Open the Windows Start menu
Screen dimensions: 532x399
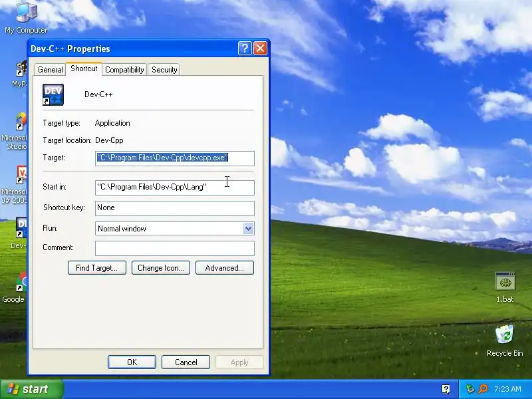(x=32, y=389)
